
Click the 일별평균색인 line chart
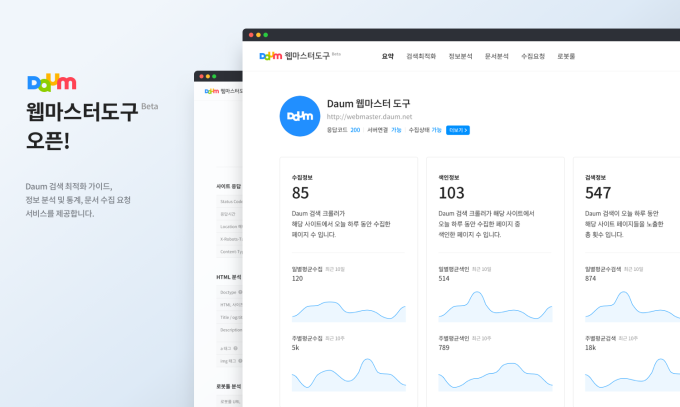(x=495, y=306)
